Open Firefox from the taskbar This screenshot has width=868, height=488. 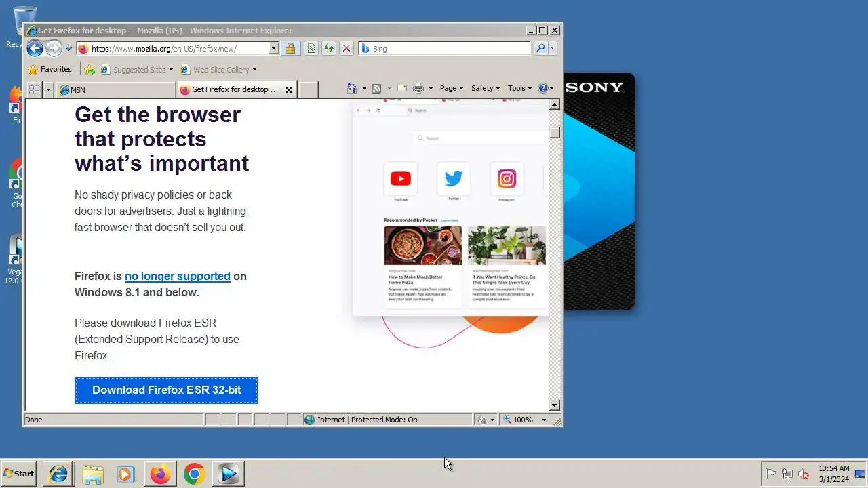(x=161, y=474)
